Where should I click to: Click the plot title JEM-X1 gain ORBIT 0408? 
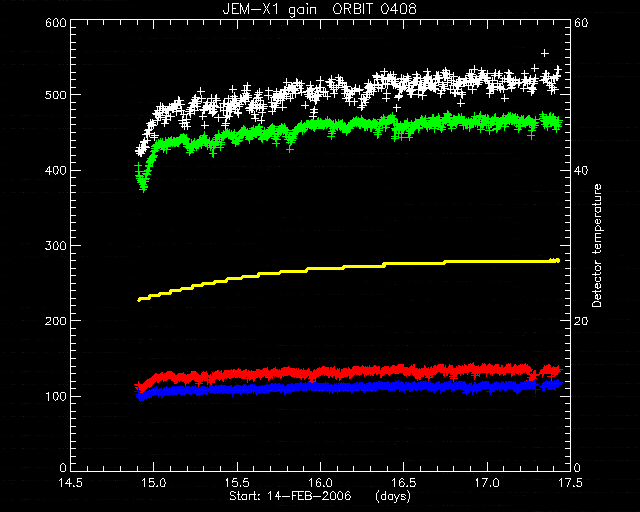pos(319,9)
